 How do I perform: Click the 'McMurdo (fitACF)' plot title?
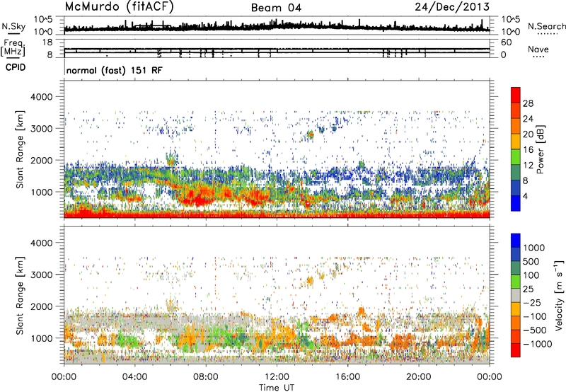[x=119, y=7]
